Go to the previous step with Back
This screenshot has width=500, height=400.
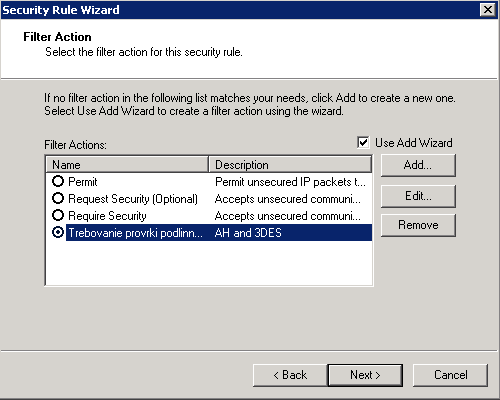point(290,375)
